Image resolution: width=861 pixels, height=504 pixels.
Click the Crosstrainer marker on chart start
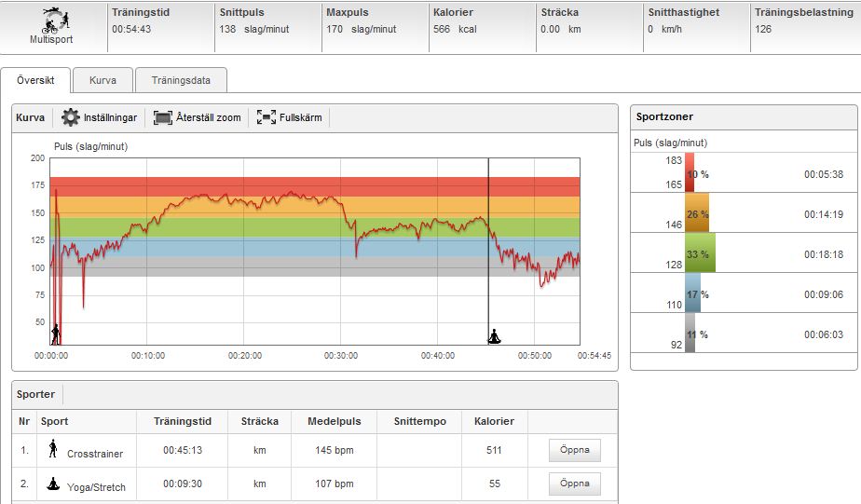point(56,334)
